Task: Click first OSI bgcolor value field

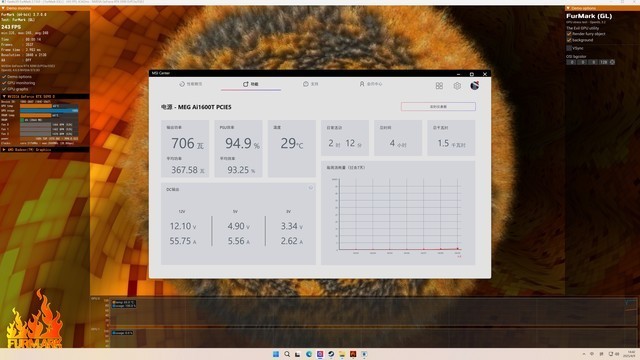Action: (x=572, y=62)
